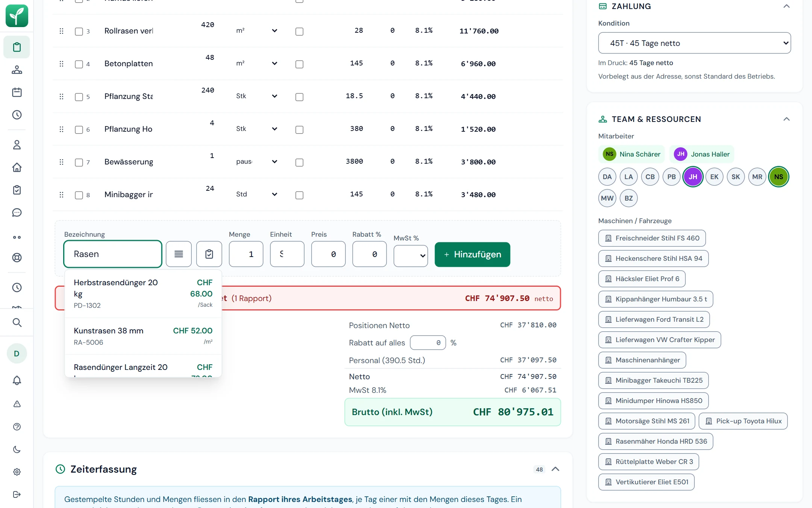Select Minibagger Takeuchi TB225 machine
Image resolution: width=812 pixels, height=508 pixels.
coord(653,380)
